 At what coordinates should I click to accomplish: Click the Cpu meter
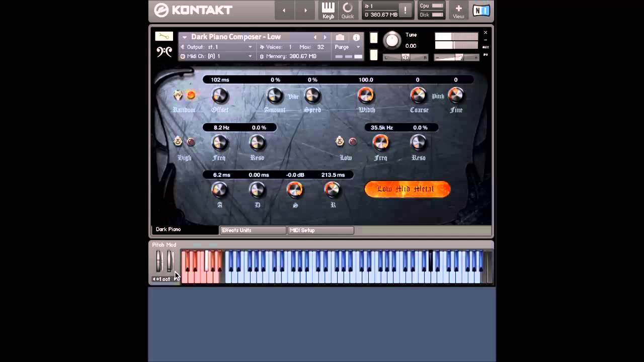432,6
